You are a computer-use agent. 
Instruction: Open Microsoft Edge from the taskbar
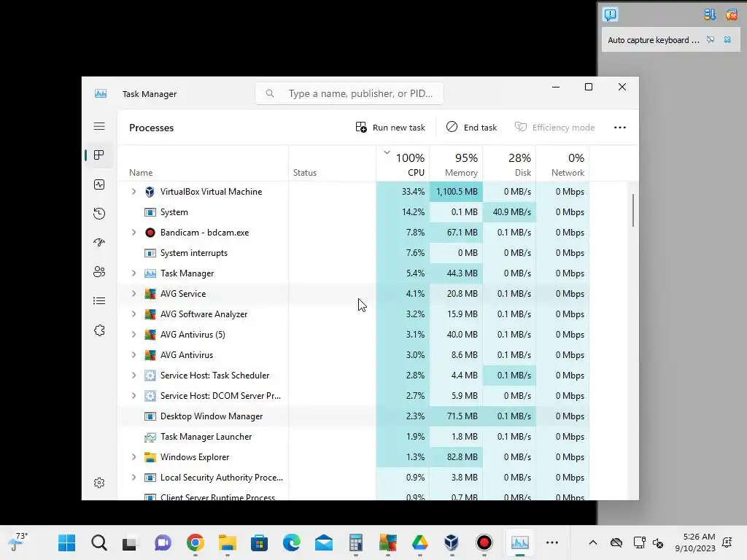tap(292, 542)
